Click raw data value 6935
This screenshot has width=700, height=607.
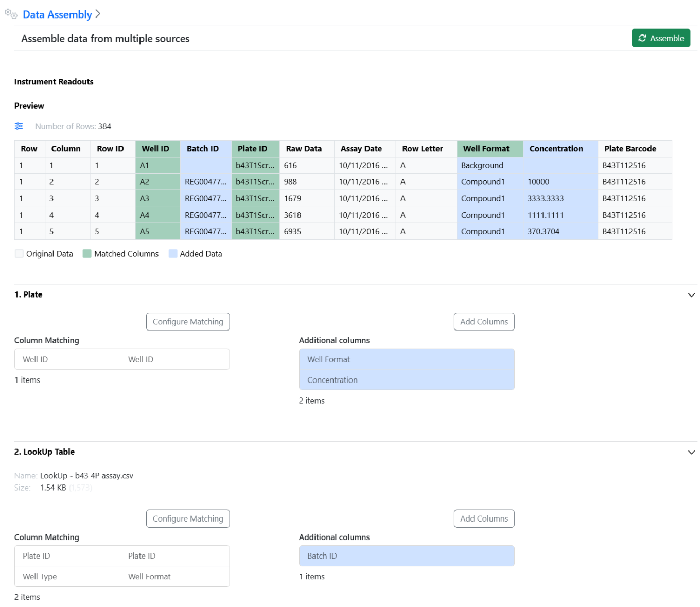point(307,232)
